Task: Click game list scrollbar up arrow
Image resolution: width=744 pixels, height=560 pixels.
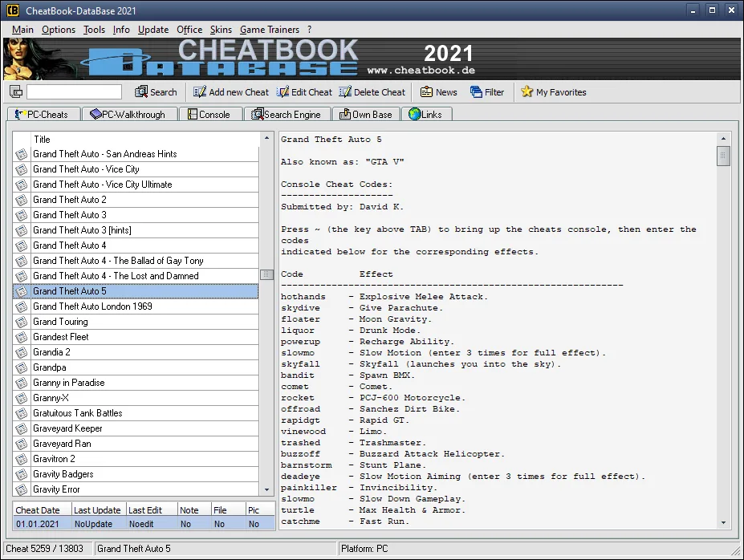Action: point(266,138)
